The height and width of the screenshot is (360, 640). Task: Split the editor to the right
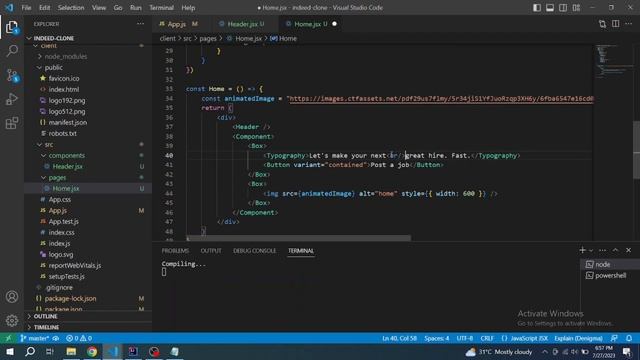tap(616, 24)
